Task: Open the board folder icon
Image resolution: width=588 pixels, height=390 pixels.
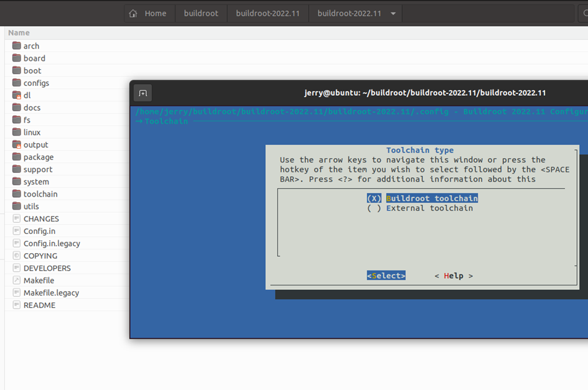Action: tap(17, 58)
